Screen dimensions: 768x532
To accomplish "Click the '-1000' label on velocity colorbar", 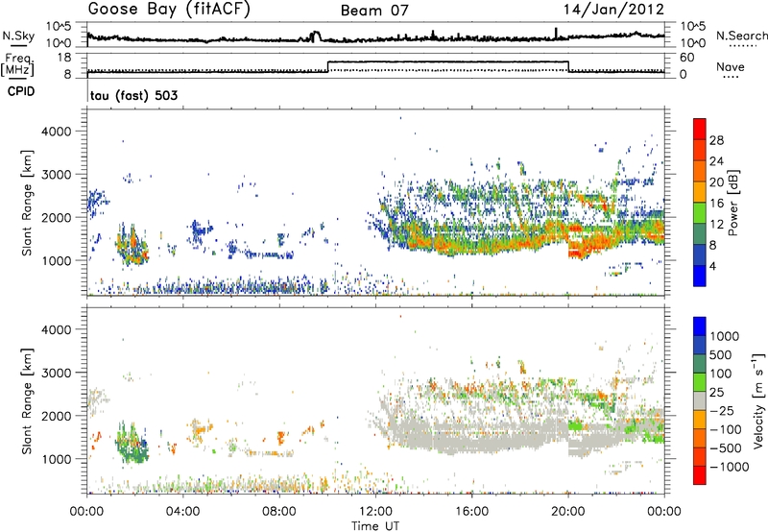I will point(729,467).
